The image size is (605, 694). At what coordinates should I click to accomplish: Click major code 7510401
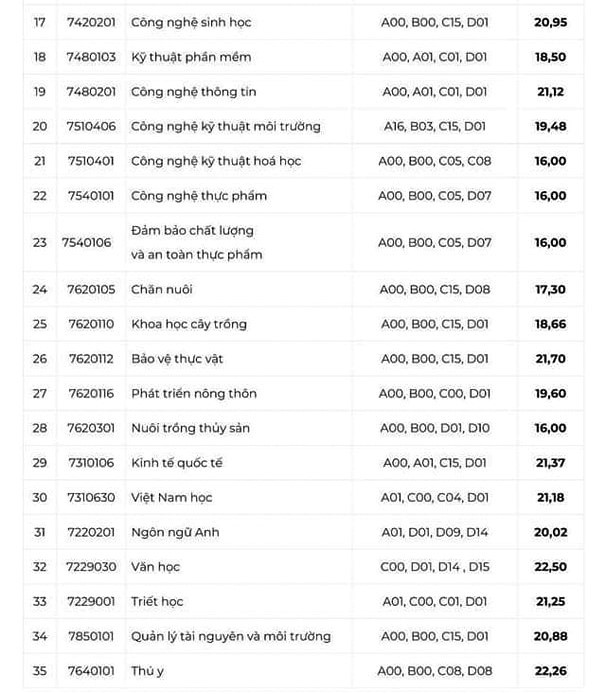pyautogui.click(x=91, y=161)
